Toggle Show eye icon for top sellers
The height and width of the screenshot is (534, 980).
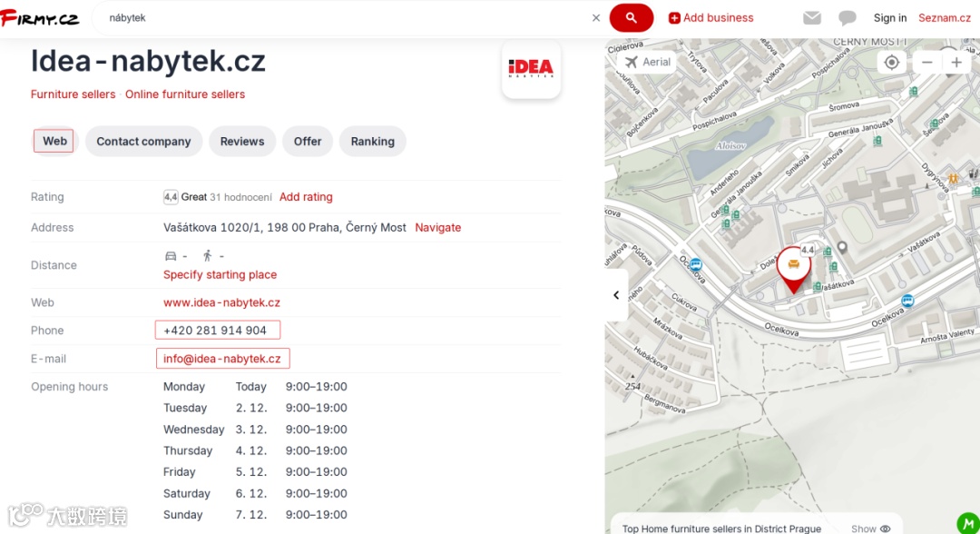coord(885,529)
